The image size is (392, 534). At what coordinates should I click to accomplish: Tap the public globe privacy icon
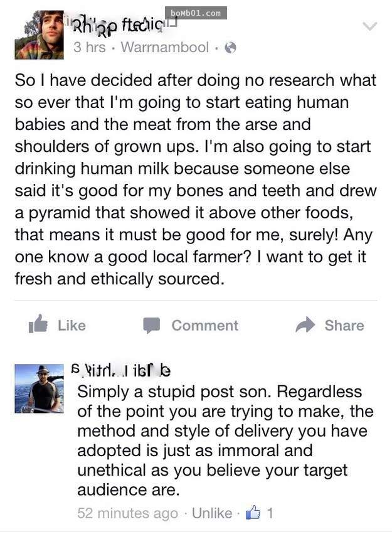230,47
